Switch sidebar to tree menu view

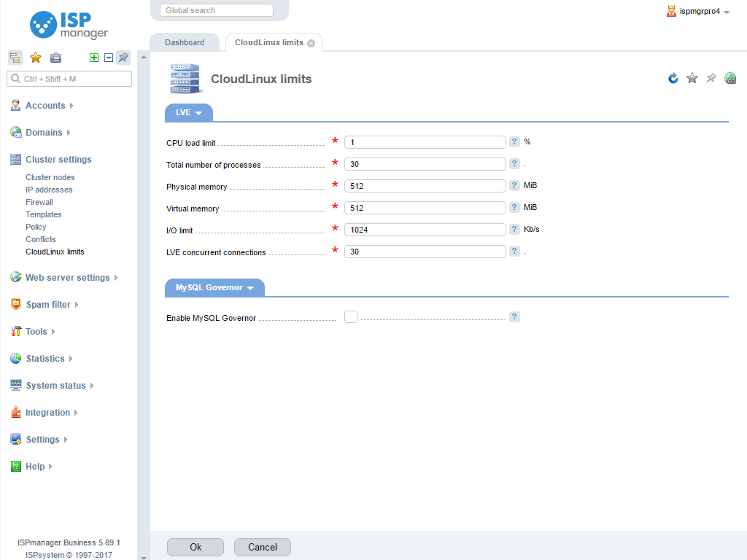15,58
